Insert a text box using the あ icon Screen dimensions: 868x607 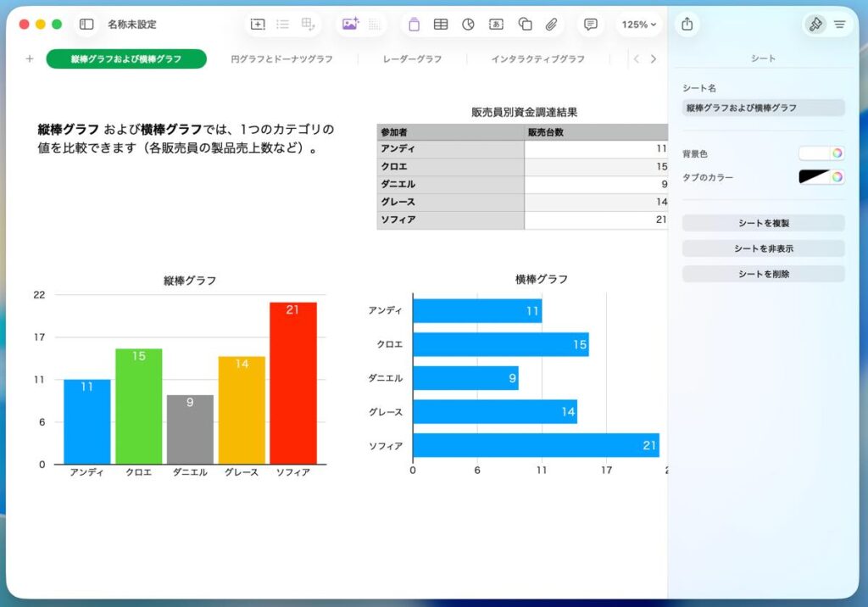click(496, 25)
